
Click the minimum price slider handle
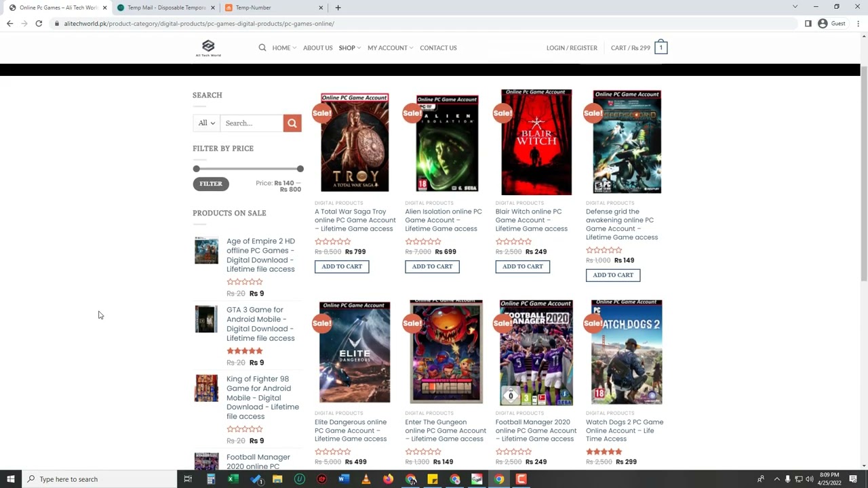pos(196,169)
